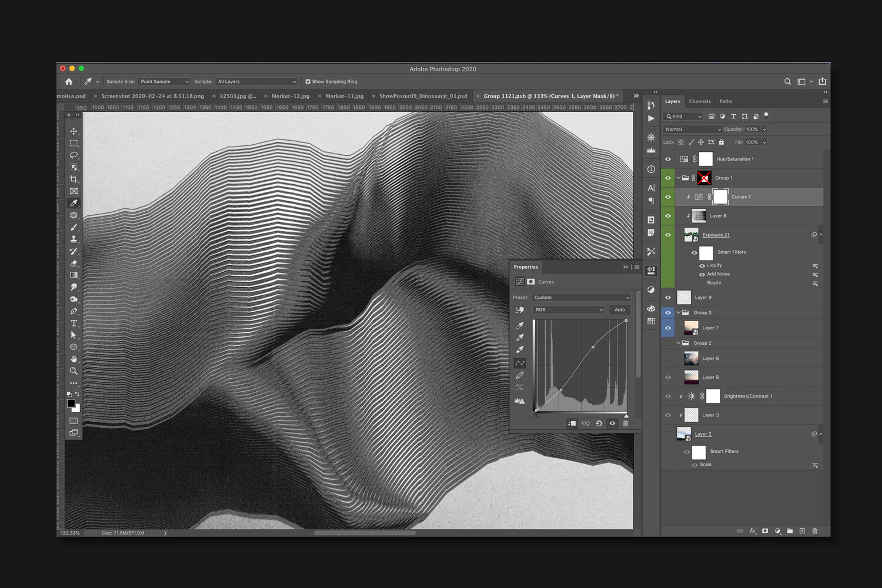
Task: Choose the Hand tool
Action: pos(73,359)
